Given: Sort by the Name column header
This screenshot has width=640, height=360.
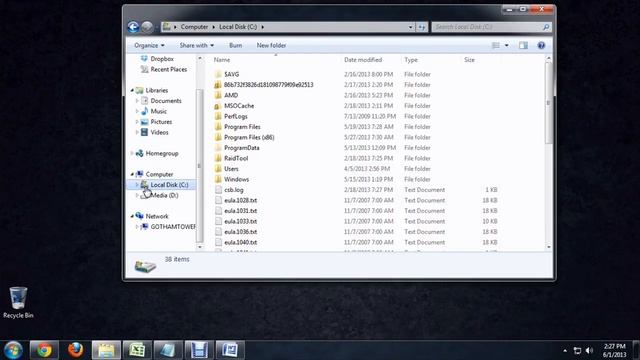Looking at the screenshot, I should (x=222, y=60).
